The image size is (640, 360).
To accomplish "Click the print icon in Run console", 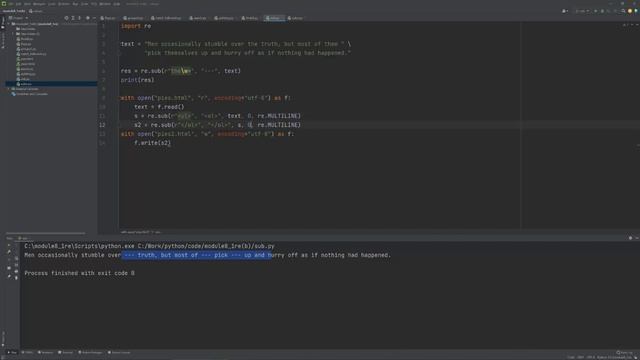I will coord(16,271).
